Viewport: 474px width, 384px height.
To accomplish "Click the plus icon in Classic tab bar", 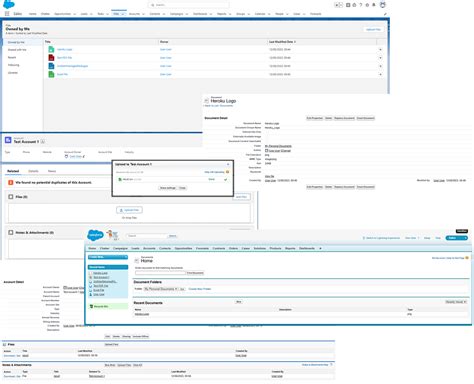I will pyautogui.click(x=320, y=248).
